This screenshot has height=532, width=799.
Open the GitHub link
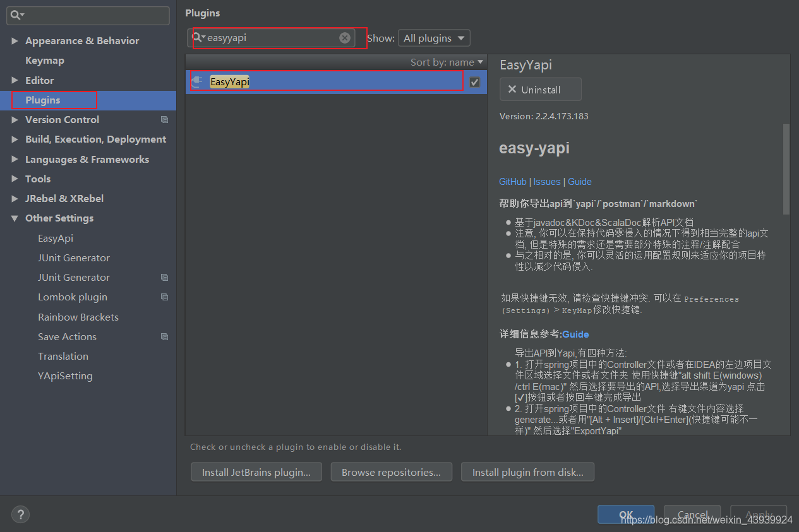click(513, 182)
